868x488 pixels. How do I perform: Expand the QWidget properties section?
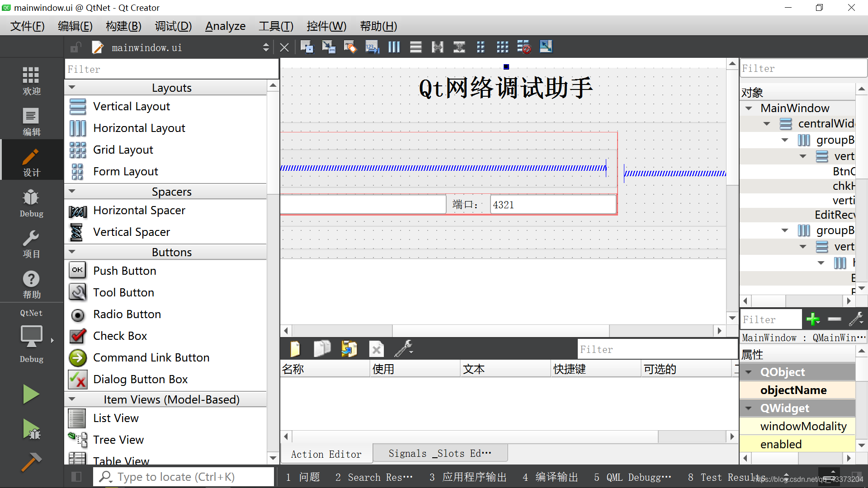[750, 408]
